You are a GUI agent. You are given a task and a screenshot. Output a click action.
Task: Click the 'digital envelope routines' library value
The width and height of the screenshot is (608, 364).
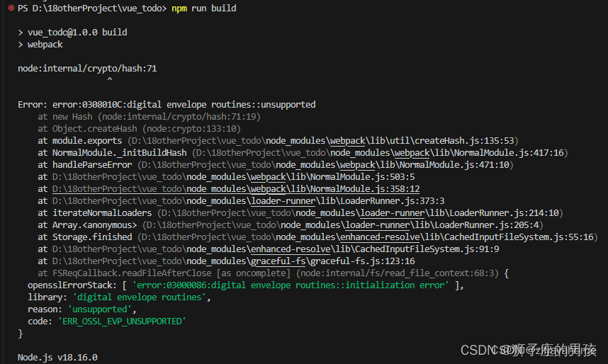(139, 297)
